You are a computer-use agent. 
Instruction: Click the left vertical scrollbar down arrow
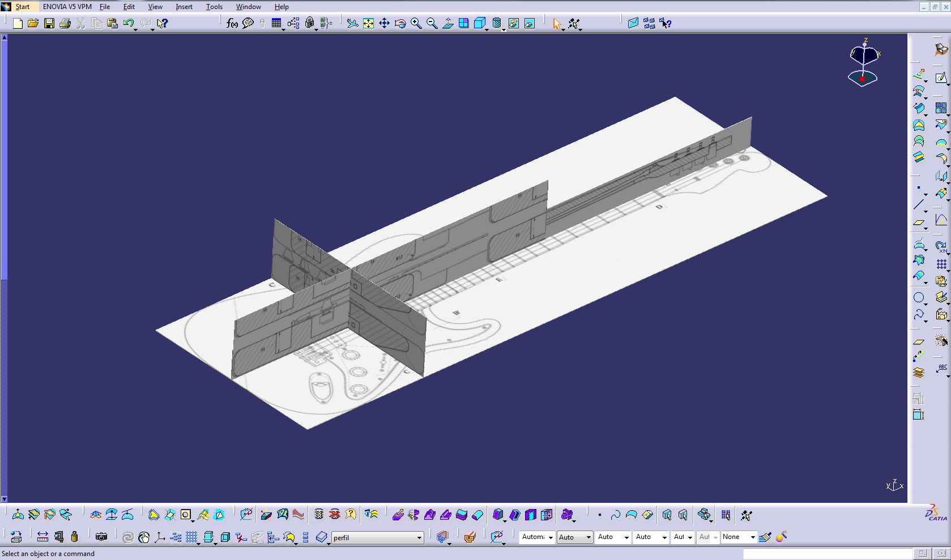coord(4,499)
